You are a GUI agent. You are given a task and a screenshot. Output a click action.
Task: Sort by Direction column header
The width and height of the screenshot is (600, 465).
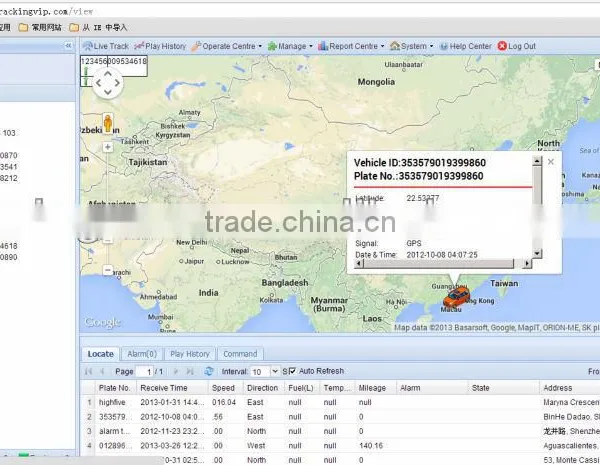tap(262, 388)
